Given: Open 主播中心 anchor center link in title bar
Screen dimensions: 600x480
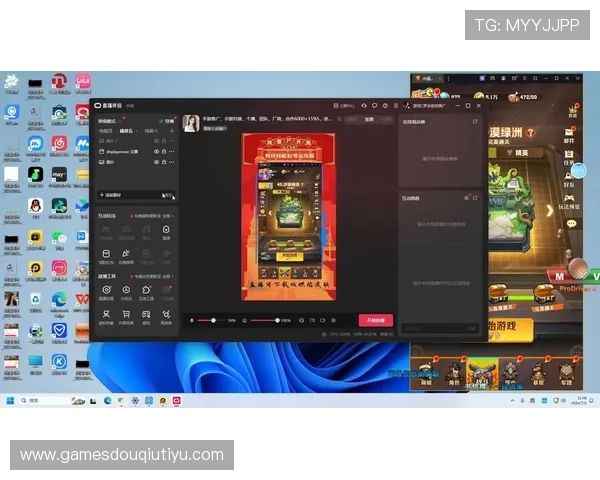Looking at the screenshot, I should pos(344,106).
